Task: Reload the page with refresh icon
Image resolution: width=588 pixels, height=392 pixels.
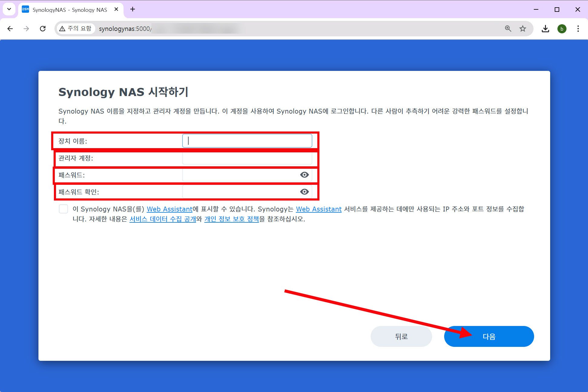Action: coord(43,29)
